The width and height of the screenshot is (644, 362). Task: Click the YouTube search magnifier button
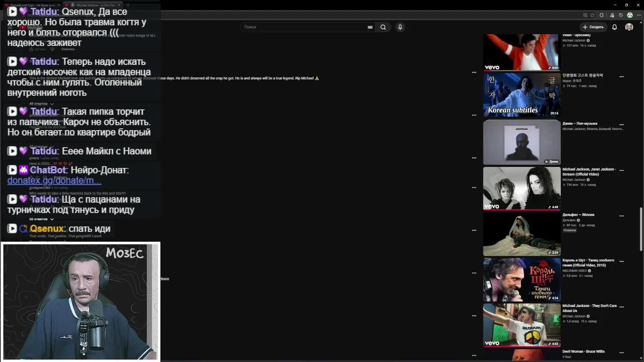tap(383, 27)
